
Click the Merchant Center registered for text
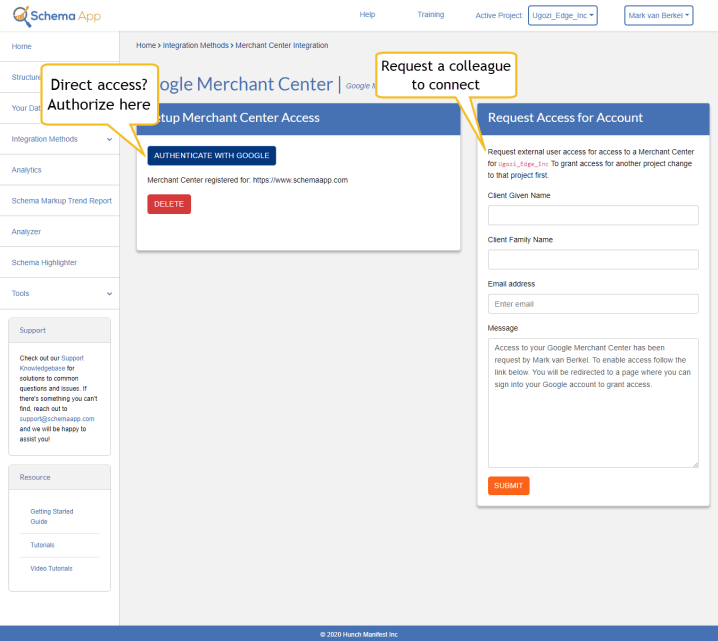(247, 180)
